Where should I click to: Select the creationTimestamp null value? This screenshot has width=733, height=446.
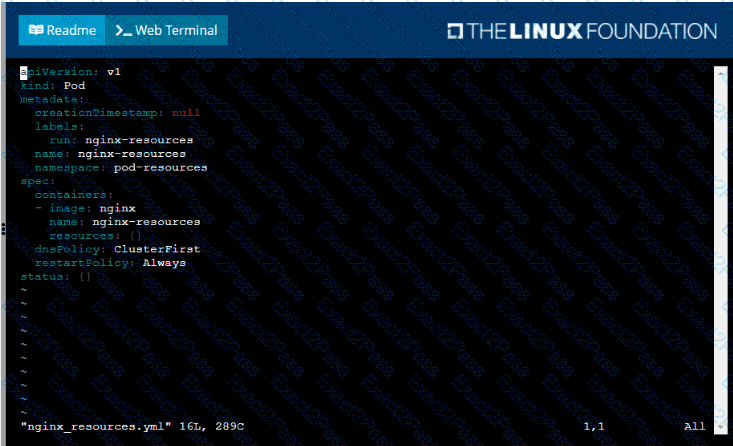[x=186, y=113]
